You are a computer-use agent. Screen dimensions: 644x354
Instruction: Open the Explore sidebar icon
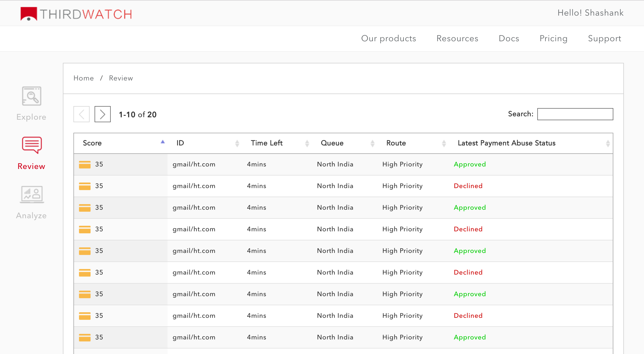[31, 96]
